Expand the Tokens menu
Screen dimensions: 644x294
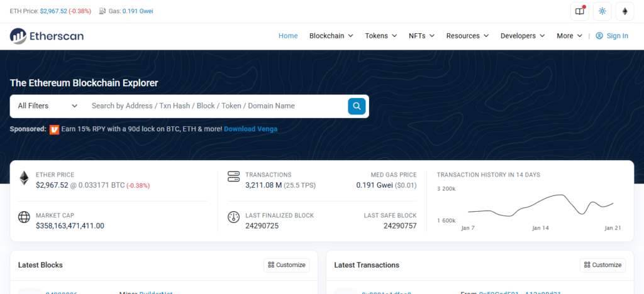(x=380, y=36)
